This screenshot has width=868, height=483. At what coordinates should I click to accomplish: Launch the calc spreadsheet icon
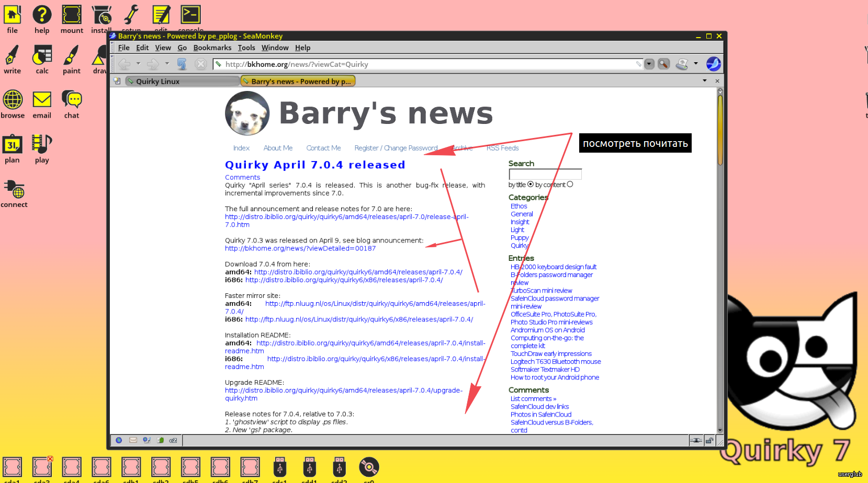(x=42, y=60)
